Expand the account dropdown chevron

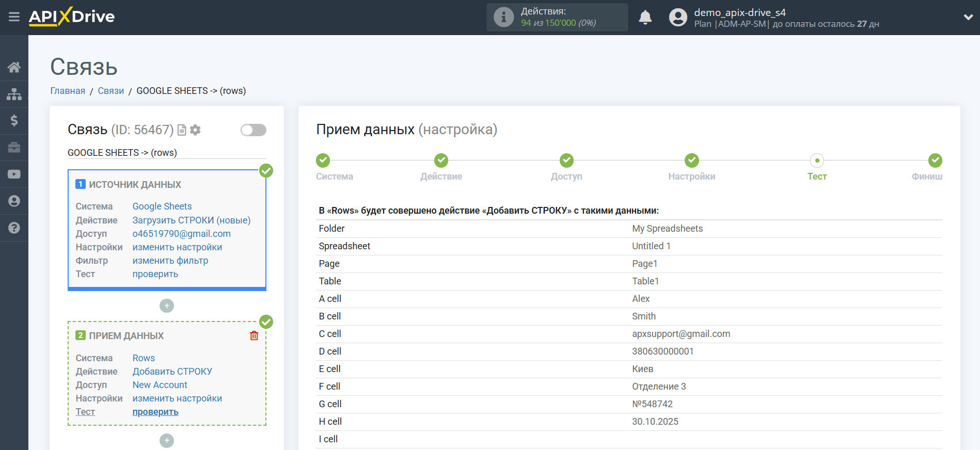pos(968,17)
